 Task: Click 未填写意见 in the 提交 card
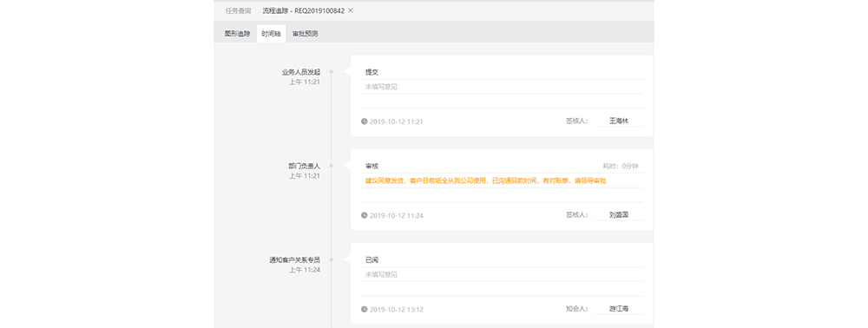coord(381,87)
